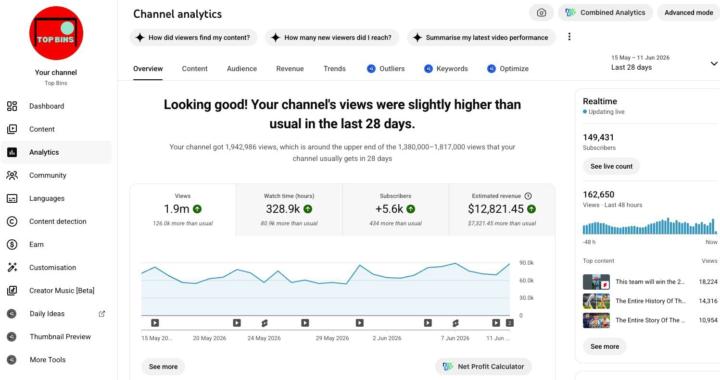Open the Outliers tab

[386, 69]
